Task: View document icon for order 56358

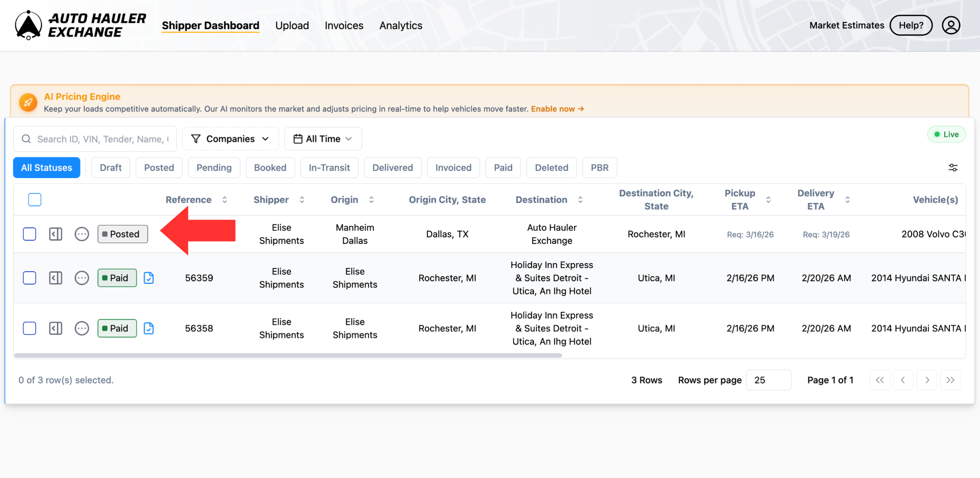Action: (x=149, y=328)
